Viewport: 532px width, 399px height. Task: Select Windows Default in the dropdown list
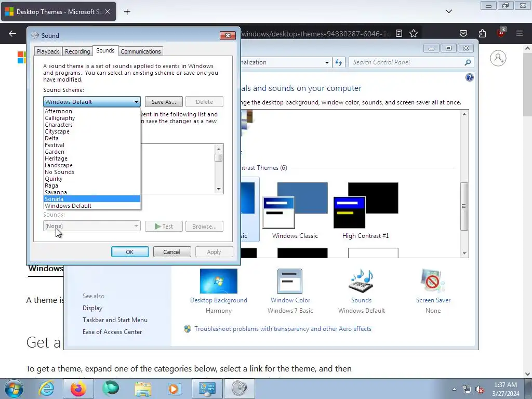[x=92, y=206]
